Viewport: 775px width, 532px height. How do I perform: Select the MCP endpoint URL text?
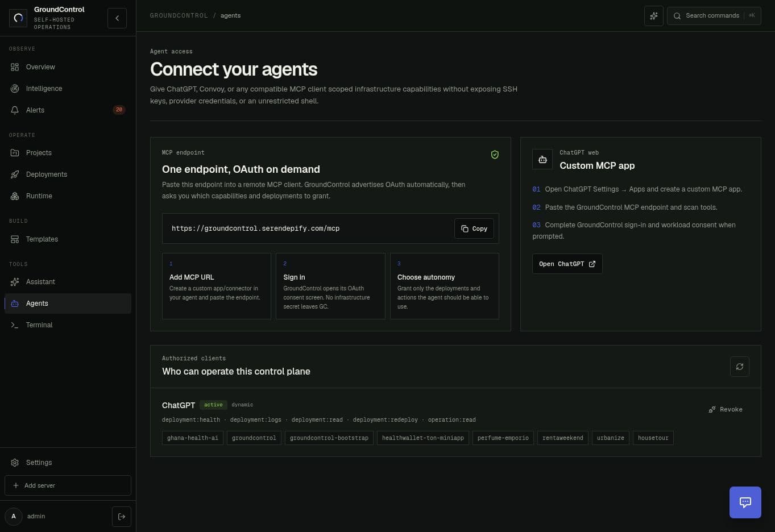tap(255, 228)
